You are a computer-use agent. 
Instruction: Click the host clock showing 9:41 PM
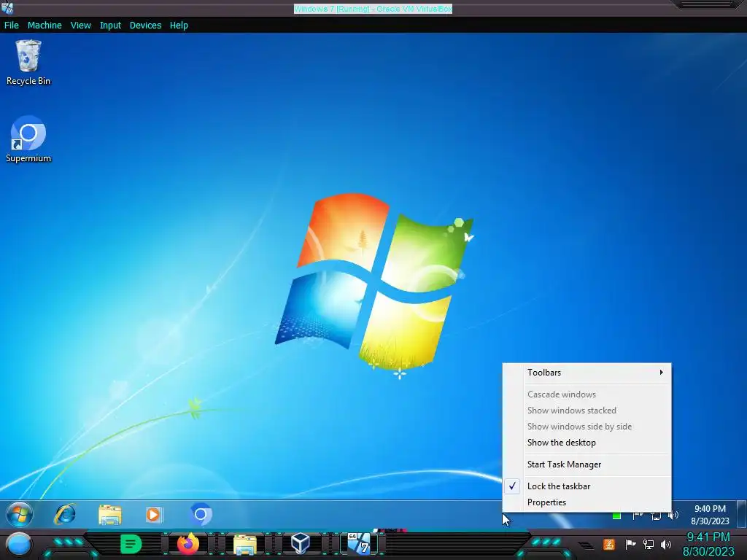click(x=708, y=544)
